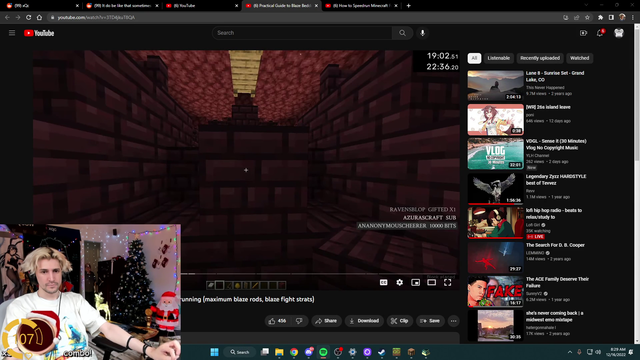Click the Share button

(326, 321)
